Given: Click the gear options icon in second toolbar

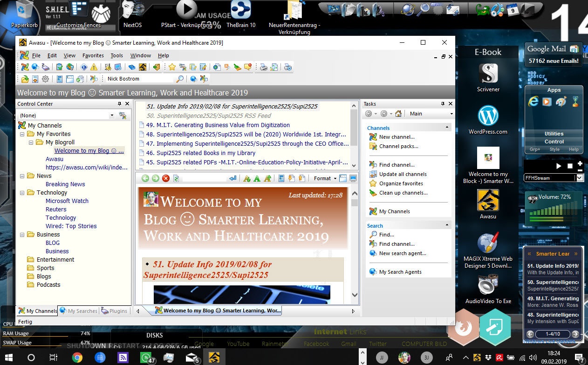Looking at the screenshot, I should 45,79.
